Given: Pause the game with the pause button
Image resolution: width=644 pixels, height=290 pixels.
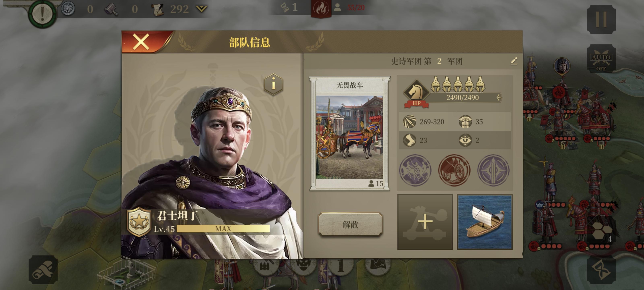Looking at the screenshot, I should (601, 20).
